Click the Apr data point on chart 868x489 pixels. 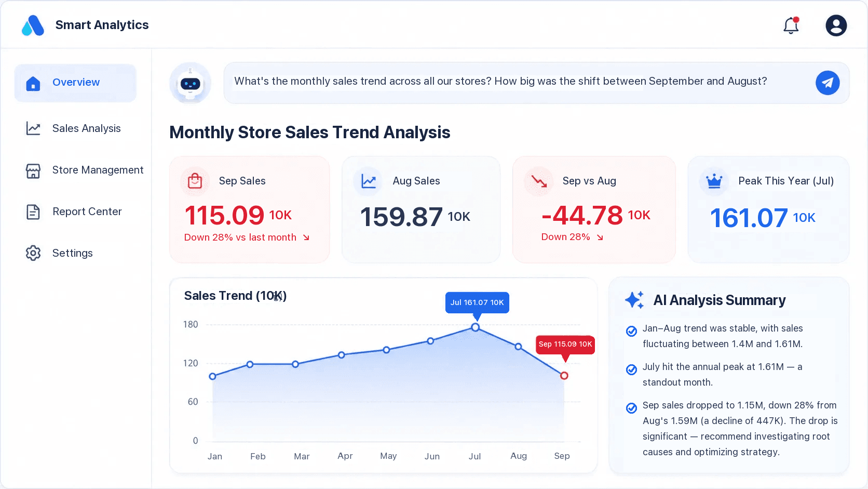(x=342, y=355)
